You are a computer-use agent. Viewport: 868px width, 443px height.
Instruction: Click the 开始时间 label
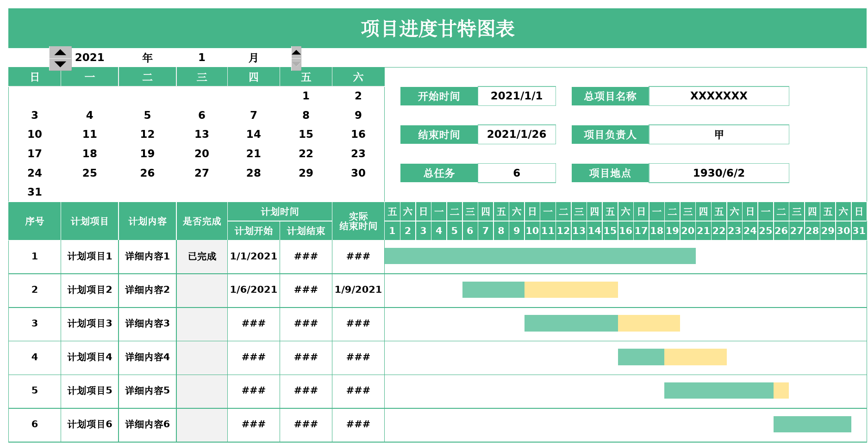(x=439, y=96)
